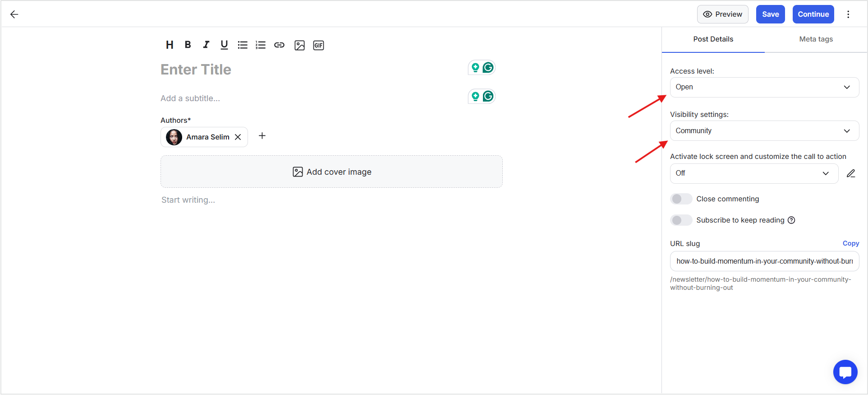Show help for Subscribe to keep reading
This screenshot has height=395, width=868.
[791, 220]
